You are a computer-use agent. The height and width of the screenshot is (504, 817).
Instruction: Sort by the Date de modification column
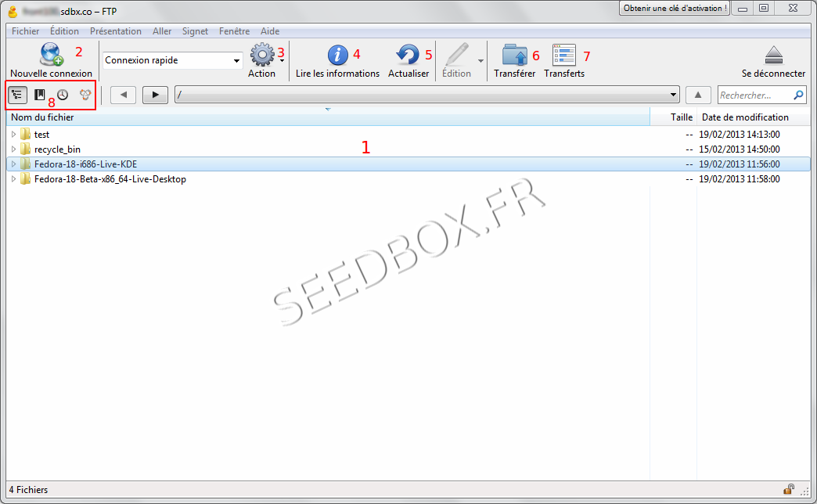(x=745, y=117)
